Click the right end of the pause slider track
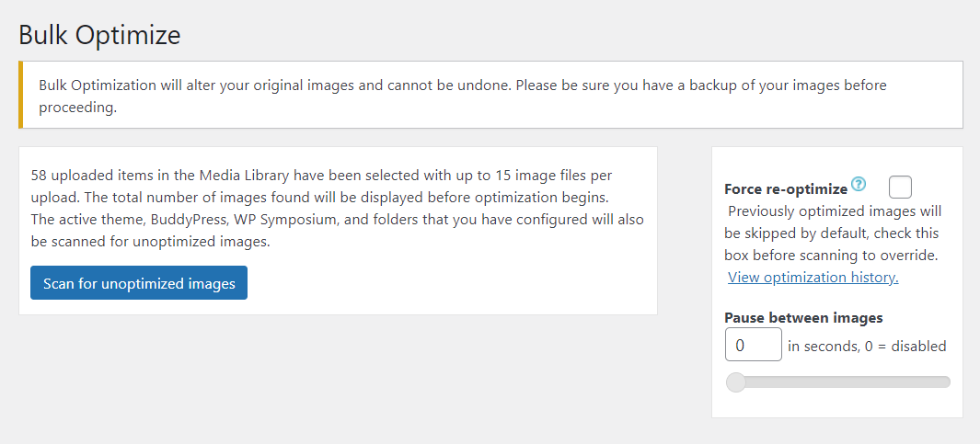Image resolution: width=980 pixels, height=444 pixels. (x=947, y=382)
